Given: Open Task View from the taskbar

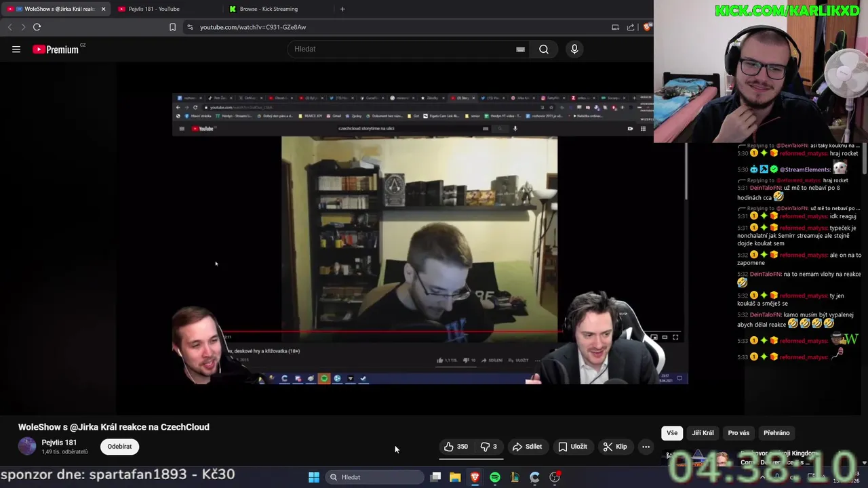Looking at the screenshot, I should point(436,477).
